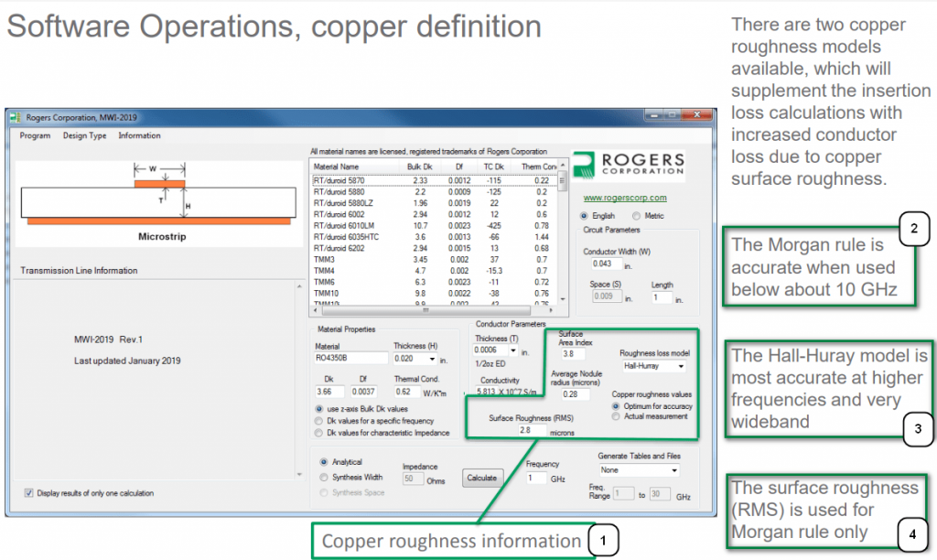Open the Information menu

point(139,135)
